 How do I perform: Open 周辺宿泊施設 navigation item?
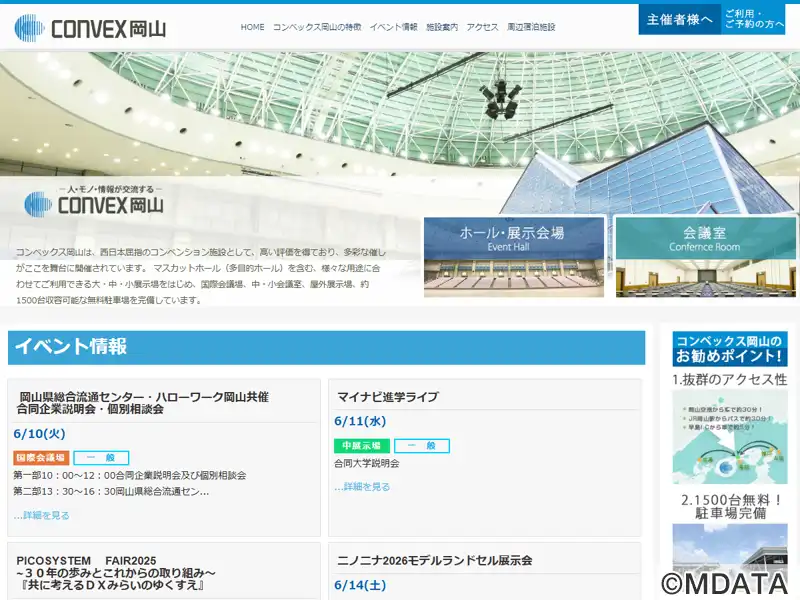coord(531,27)
